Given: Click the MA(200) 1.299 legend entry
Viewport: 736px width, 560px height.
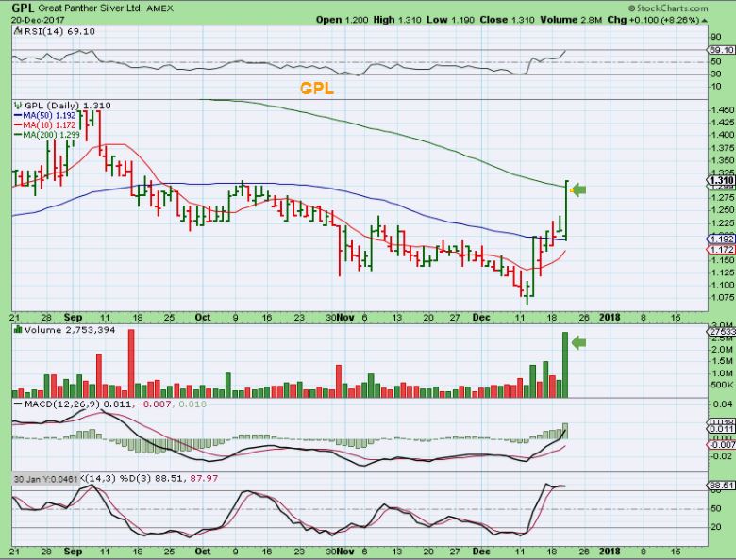Looking at the screenshot, I should (47, 135).
